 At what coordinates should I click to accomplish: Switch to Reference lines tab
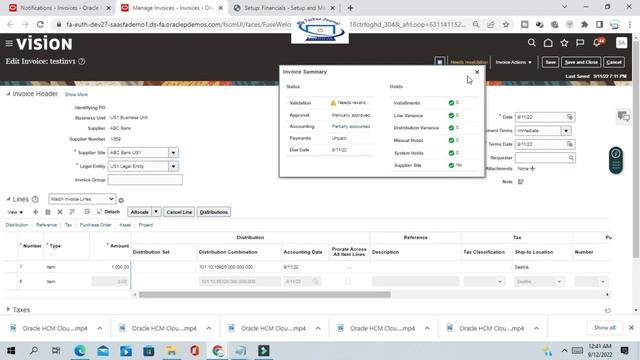[x=46, y=225]
